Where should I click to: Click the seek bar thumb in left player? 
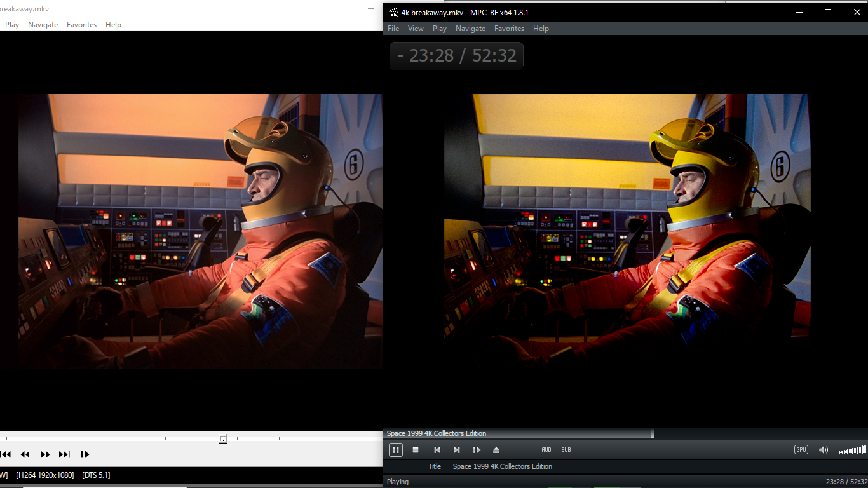(x=224, y=438)
